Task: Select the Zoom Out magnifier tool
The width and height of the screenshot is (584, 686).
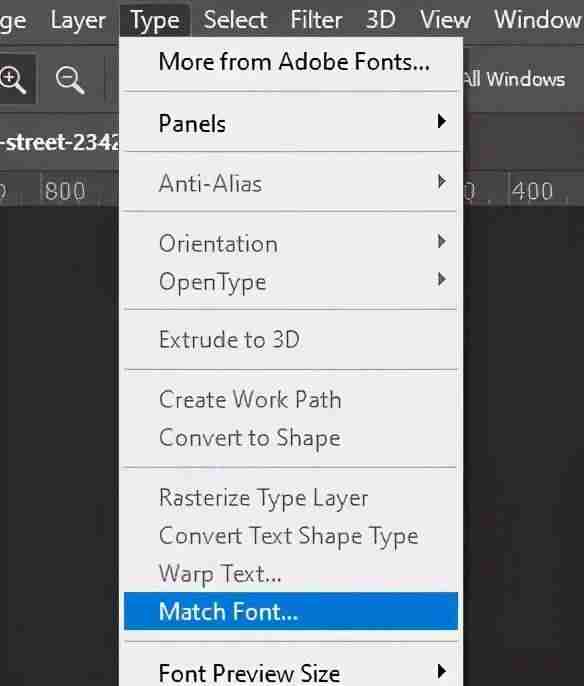Action: pyautogui.click(x=70, y=80)
